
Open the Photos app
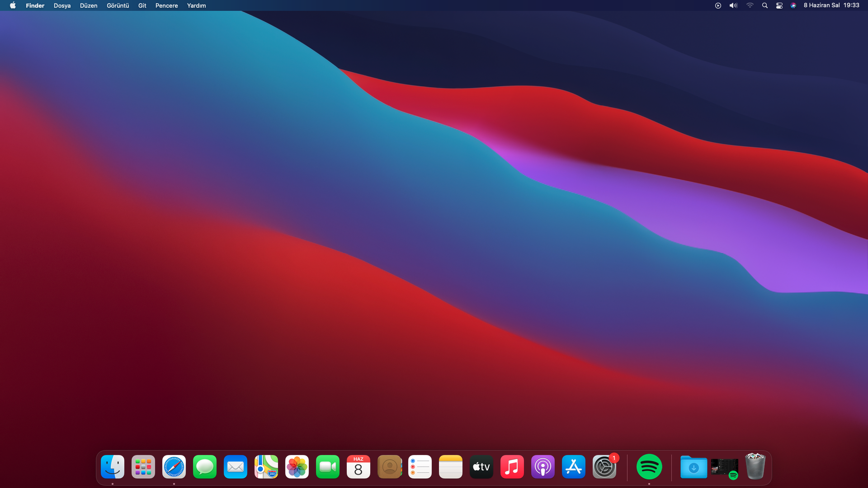point(297,467)
